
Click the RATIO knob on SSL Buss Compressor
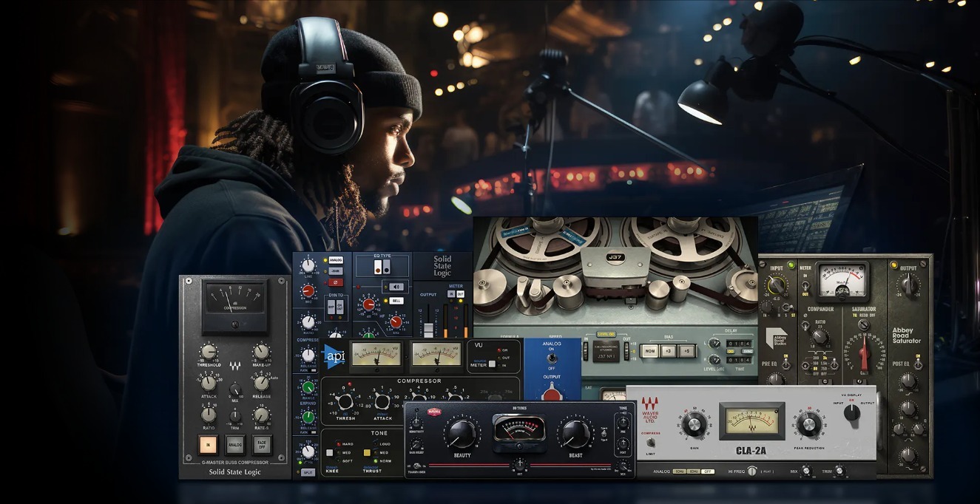tap(209, 415)
